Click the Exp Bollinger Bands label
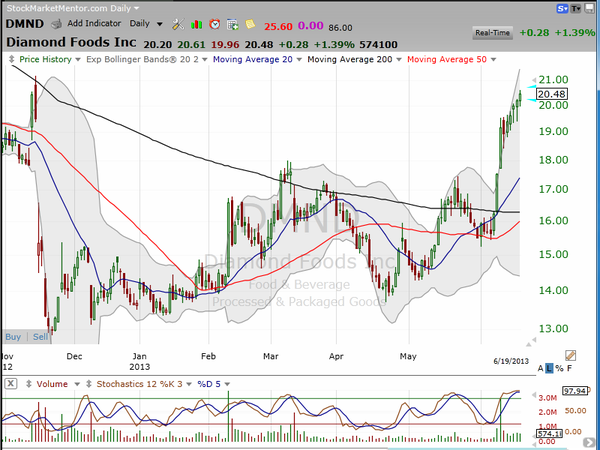 pos(142,59)
